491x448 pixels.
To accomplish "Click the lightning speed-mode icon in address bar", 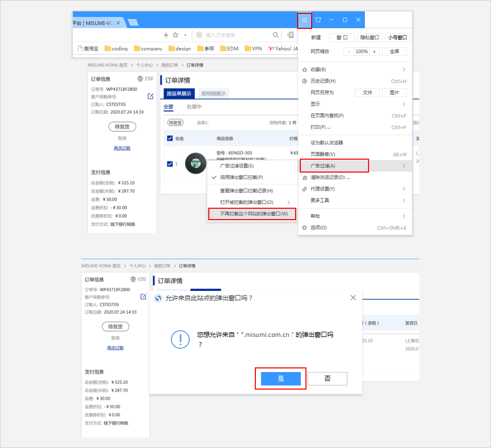I will click(165, 35).
